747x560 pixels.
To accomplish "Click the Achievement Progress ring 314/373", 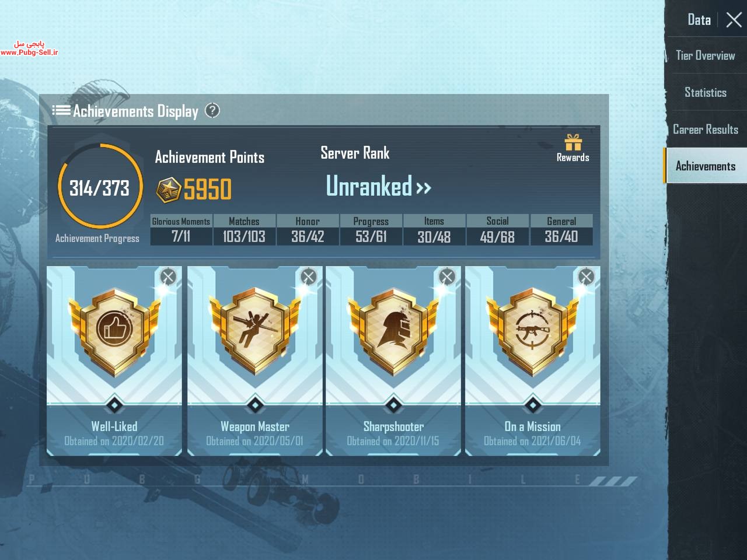I will click(x=99, y=187).
